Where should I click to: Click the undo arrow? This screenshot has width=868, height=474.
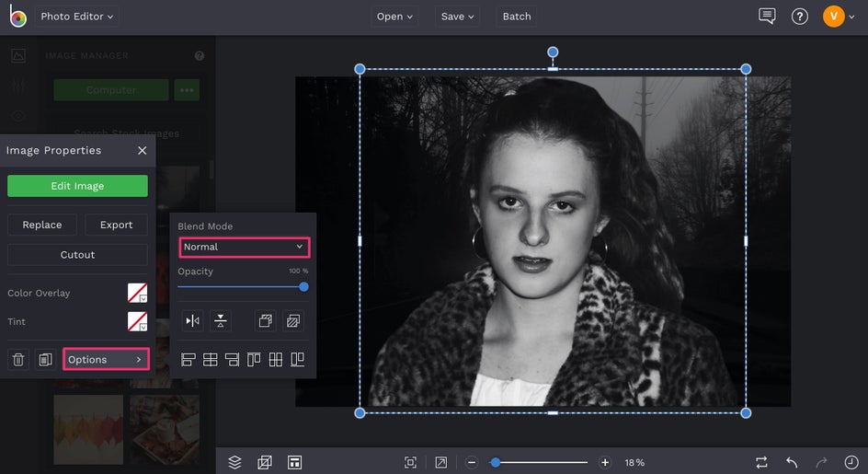(792, 462)
